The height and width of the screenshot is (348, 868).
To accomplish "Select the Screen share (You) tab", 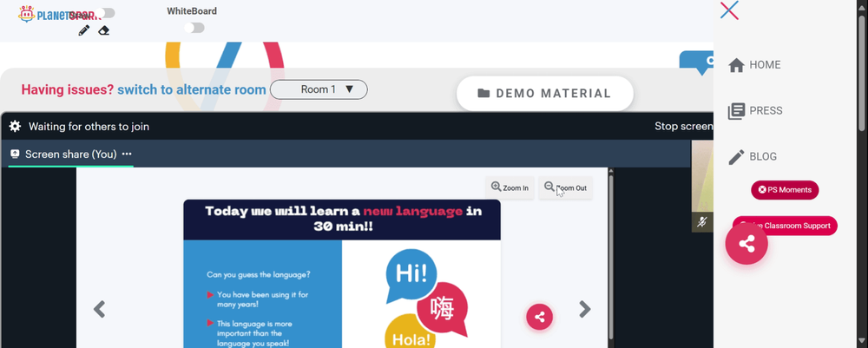I will coord(71,154).
